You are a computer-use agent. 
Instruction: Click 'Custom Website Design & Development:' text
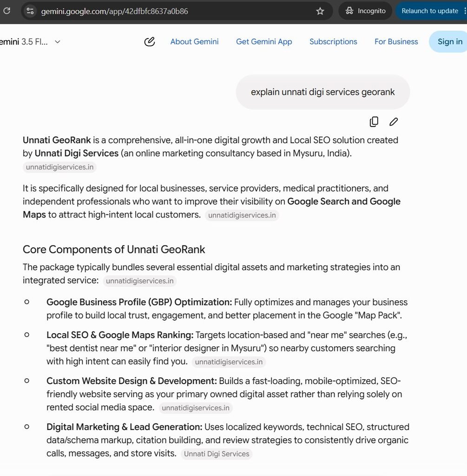(132, 381)
